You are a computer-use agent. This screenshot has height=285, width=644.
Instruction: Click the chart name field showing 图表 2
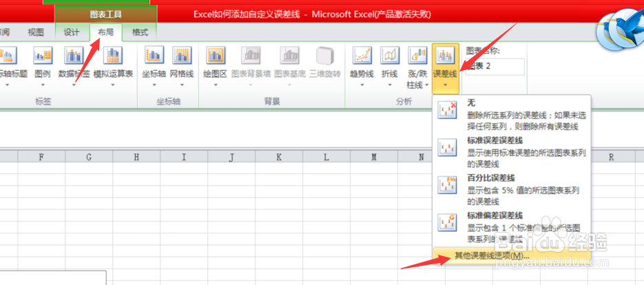click(x=495, y=67)
